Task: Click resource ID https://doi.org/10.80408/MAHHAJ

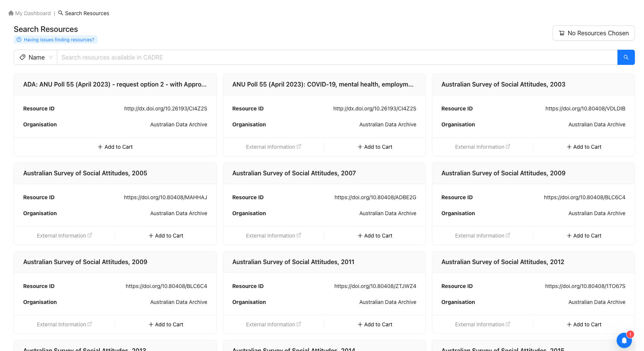Action: (x=165, y=197)
